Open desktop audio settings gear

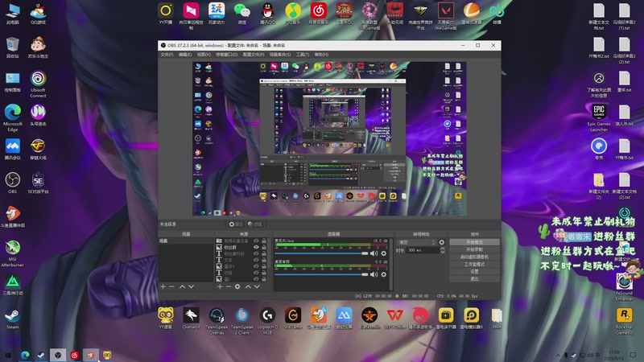point(384,274)
